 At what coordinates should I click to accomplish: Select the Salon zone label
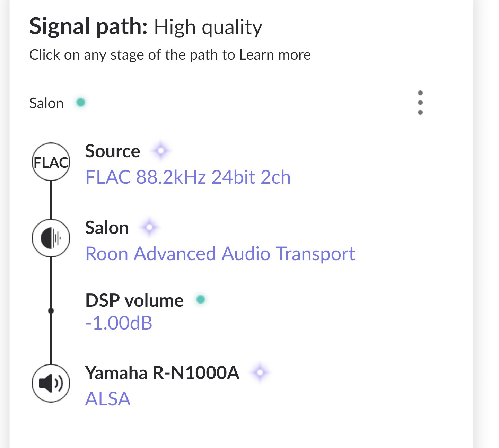point(46,103)
